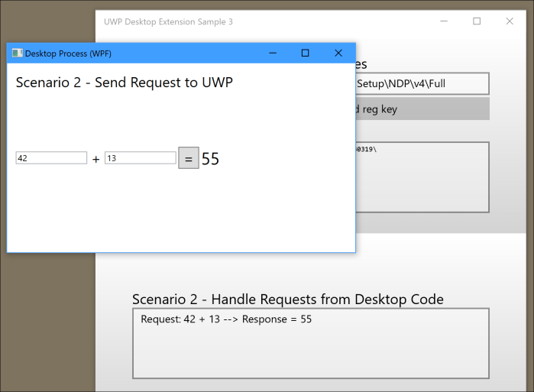The height and width of the screenshot is (392, 534).
Task: Click the 'Desktop Process (WPF)' title bar text
Action: (68, 53)
